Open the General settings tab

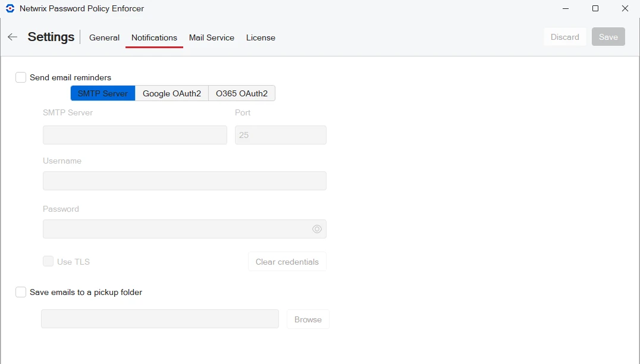click(x=104, y=37)
